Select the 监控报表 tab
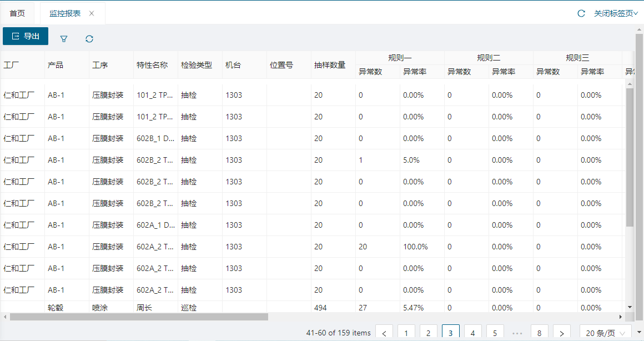This screenshot has height=341, width=644. pos(65,13)
